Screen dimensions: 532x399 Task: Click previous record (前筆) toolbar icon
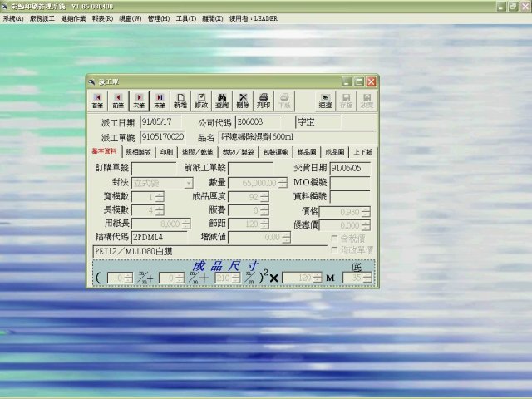pyautogui.click(x=119, y=101)
